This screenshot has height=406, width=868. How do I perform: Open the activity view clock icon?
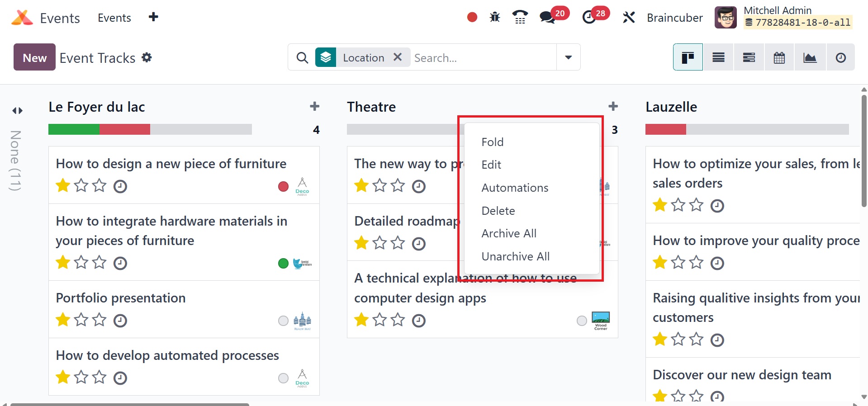(x=840, y=57)
